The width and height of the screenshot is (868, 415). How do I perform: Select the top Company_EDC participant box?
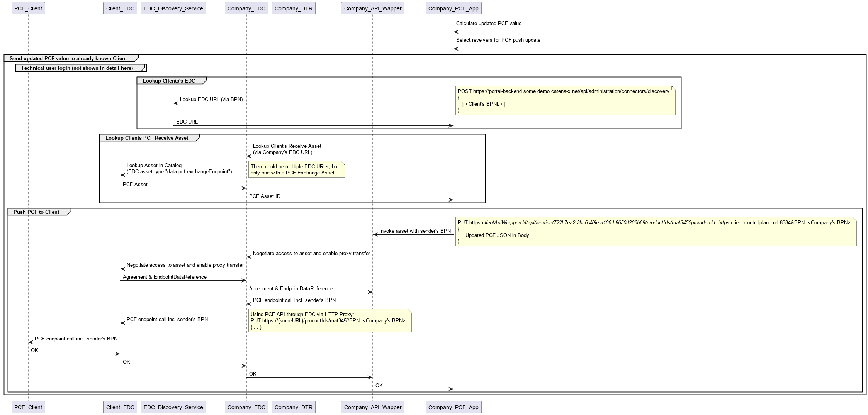click(246, 8)
